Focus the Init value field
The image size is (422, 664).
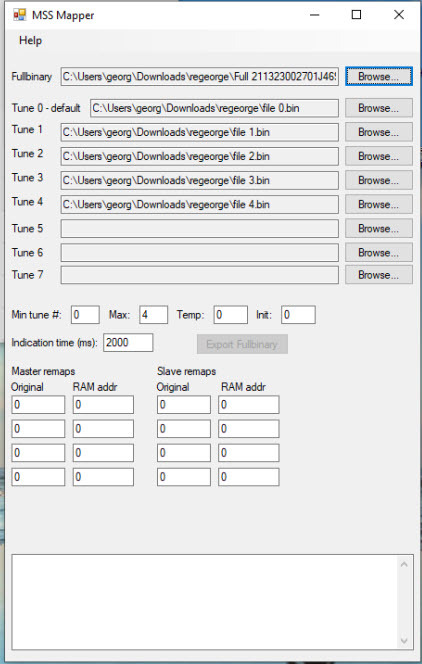298,315
